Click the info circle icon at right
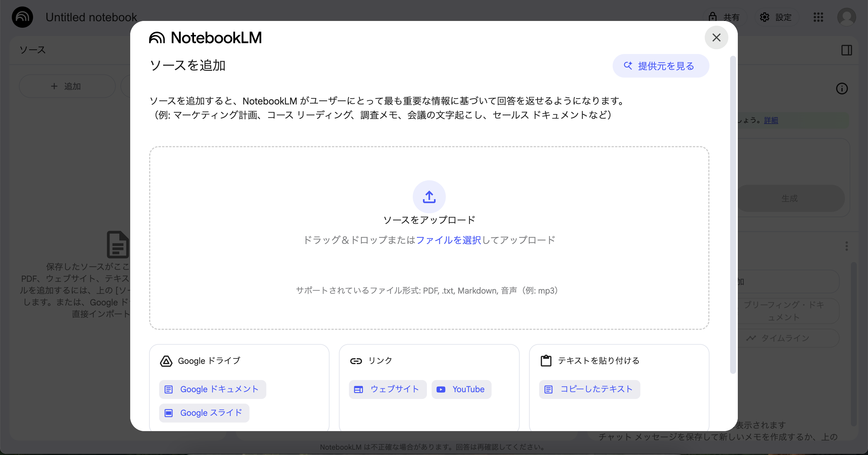Viewport: 868px width, 455px height. tap(842, 89)
